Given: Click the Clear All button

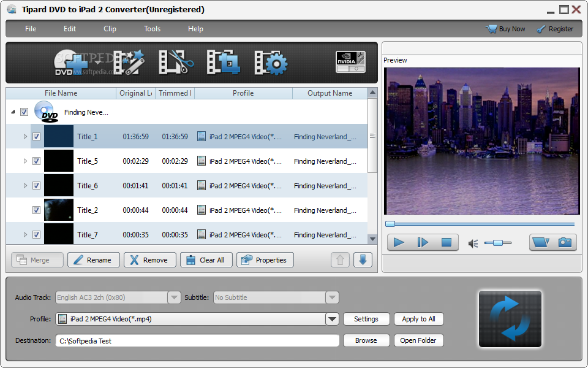Looking at the screenshot, I should pos(206,260).
